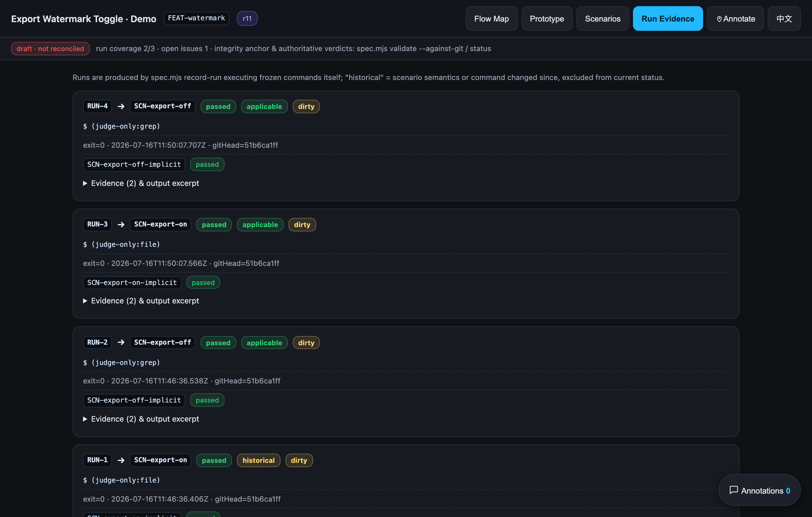This screenshot has width=812, height=517.
Task: Click SCN-export-off-implicit chip in RUN-2
Action: point(134,400)
